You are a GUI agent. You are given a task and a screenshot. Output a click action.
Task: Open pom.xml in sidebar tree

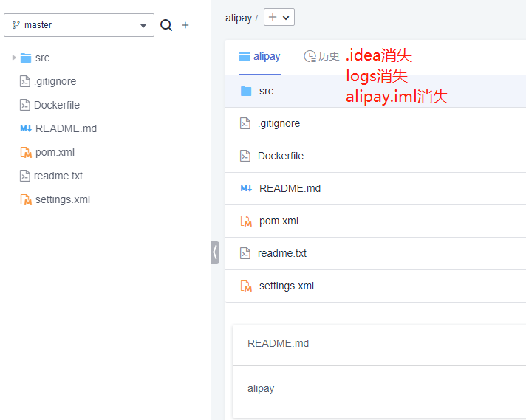[55, 152]
